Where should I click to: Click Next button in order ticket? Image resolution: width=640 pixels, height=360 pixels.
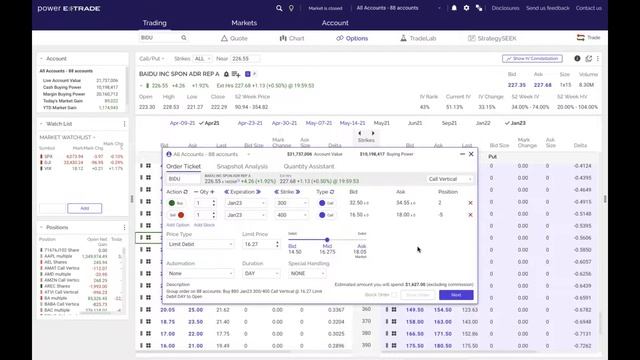coord(456,295)
